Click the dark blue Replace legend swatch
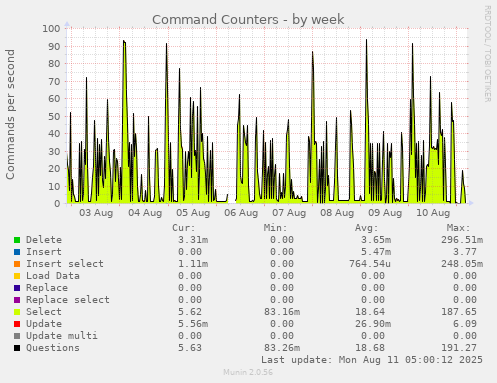This screenshot has height=383, width=497. click(17, 288)
